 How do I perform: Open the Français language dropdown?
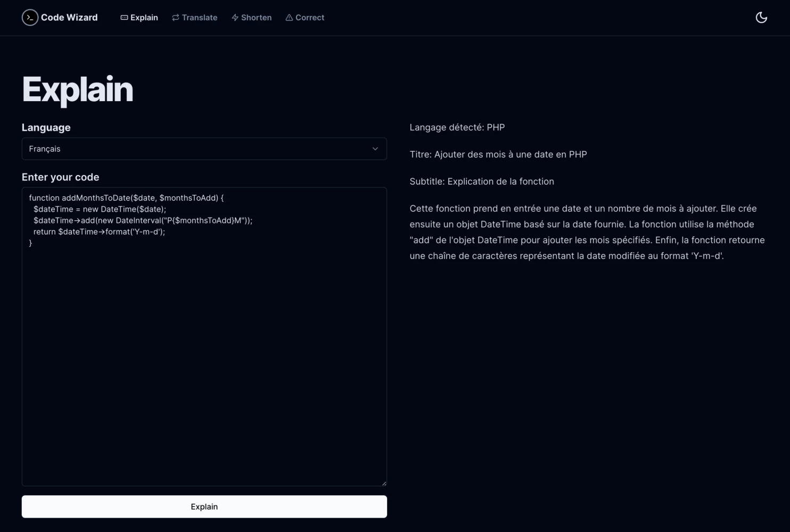tap(204, 149)
